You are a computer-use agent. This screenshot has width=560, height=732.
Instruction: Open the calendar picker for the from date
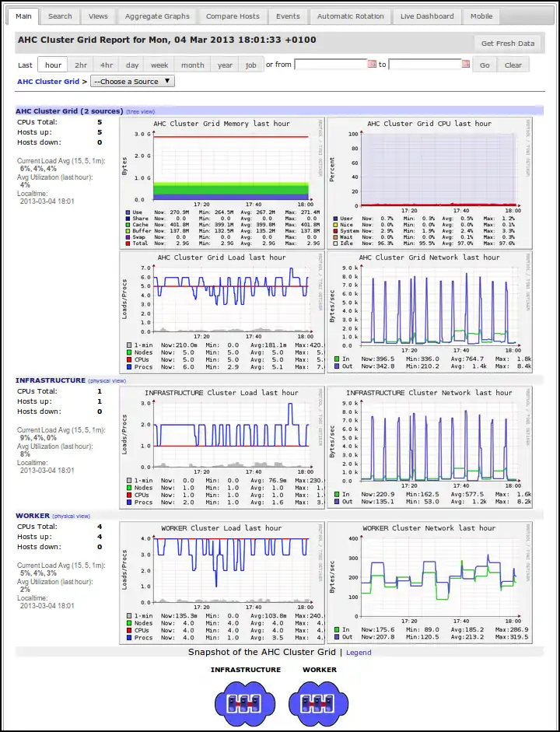[x=372, y=65]
